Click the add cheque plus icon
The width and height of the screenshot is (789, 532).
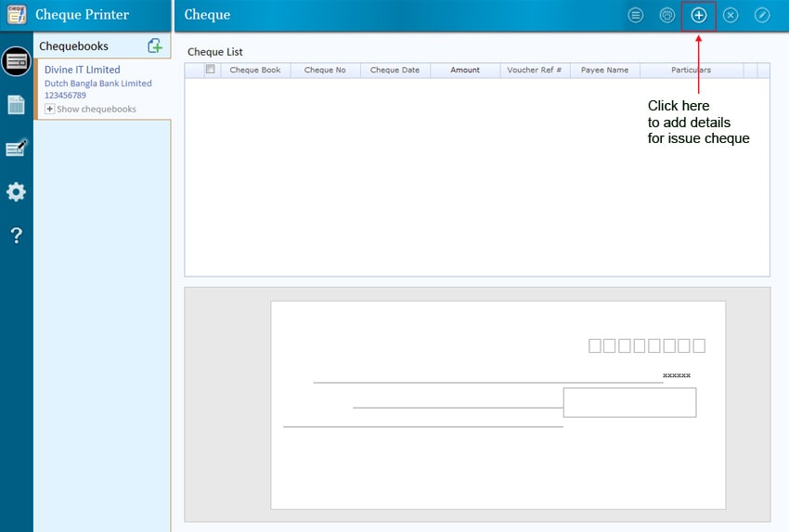(699, 16)
